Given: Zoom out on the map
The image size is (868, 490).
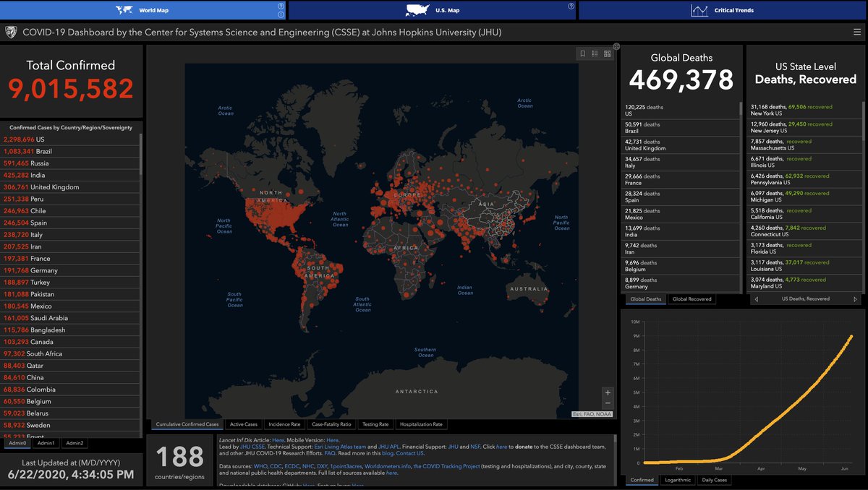Looking at the screenshot, I should click(608, 403).
